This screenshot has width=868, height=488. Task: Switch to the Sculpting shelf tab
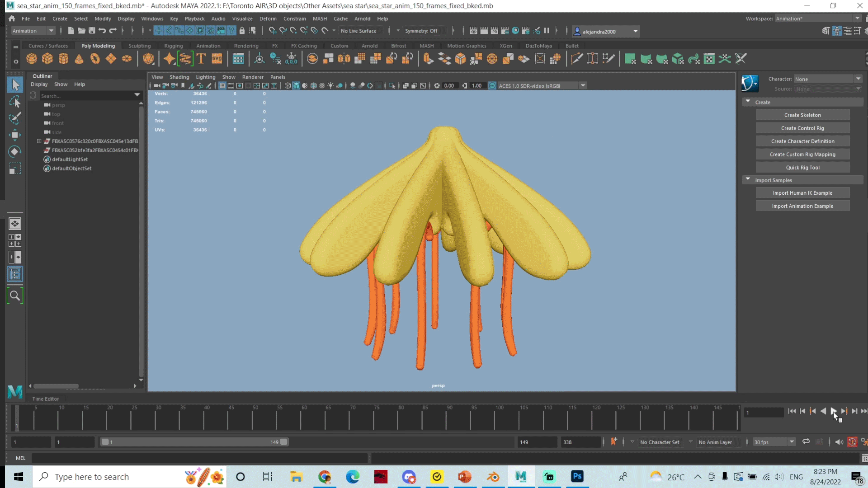(x=139, y=46)
